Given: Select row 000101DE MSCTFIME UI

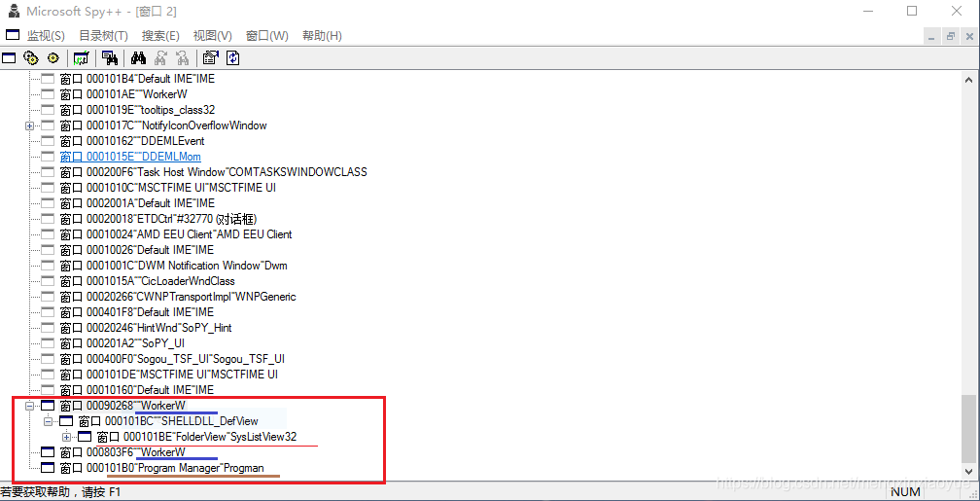Looking at the screenshot, I should [169, 375].
